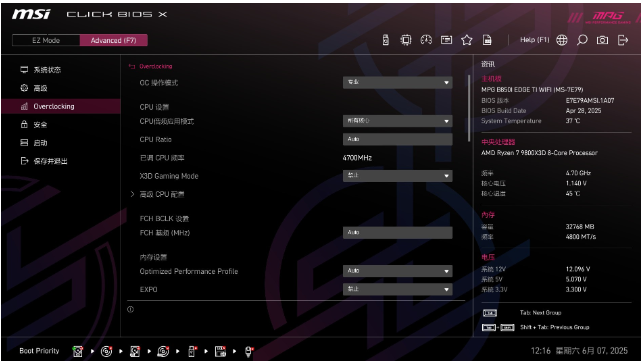Click the 12:16 clock in the footer
The width and height of the screenshot is (643, 364).
click(x=540, y=351)
